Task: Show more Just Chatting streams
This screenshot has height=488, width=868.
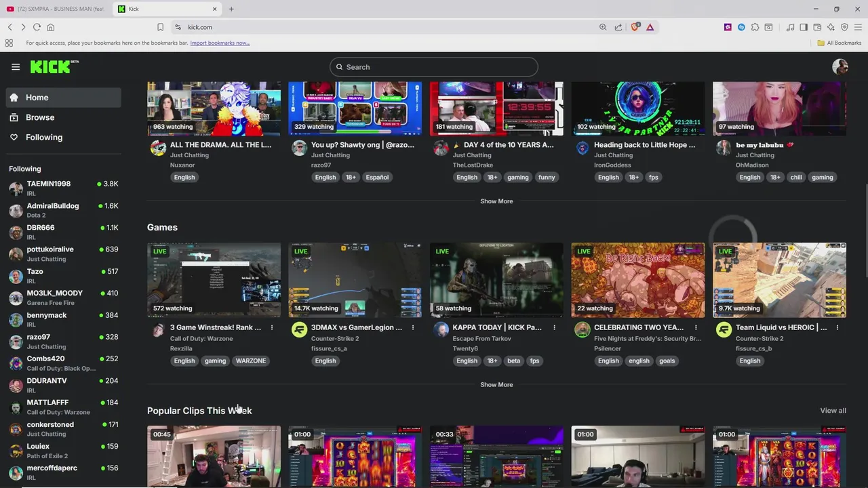Action: pos(496,201)
